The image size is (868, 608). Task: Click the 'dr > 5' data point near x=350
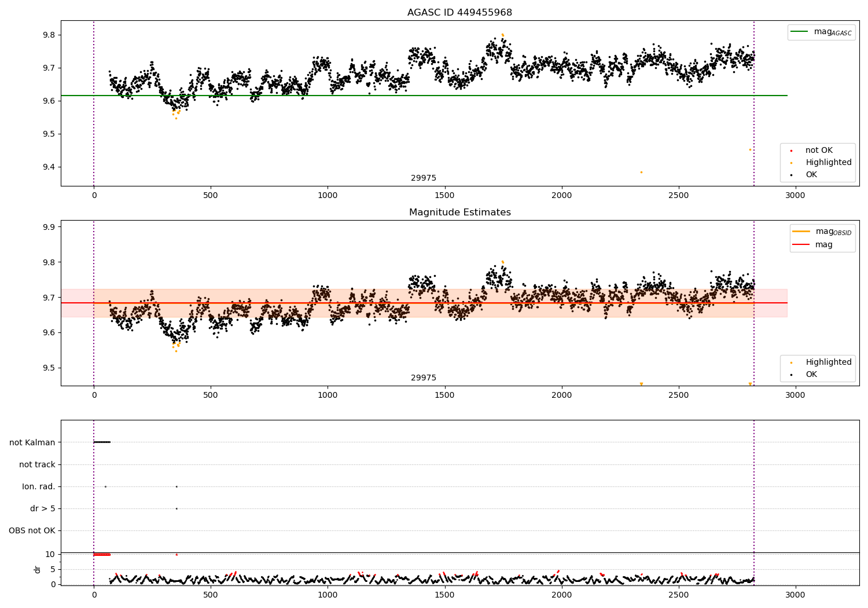pyautogui.click(x=176, y=508)
